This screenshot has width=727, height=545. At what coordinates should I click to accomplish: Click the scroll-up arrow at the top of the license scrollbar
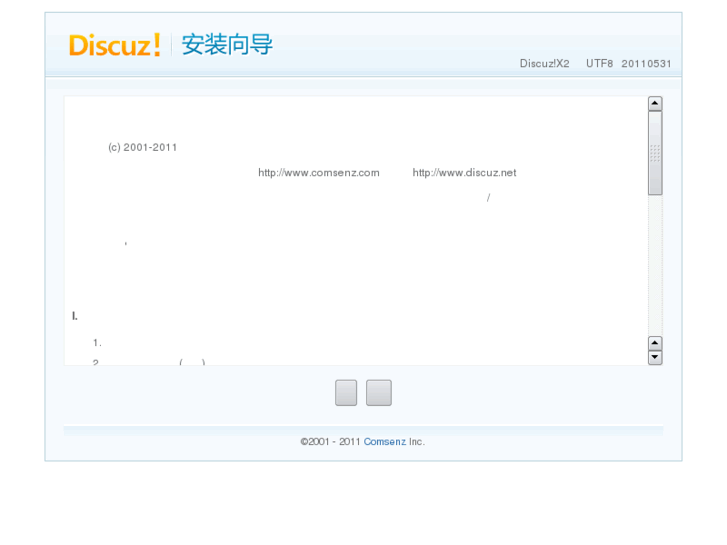click(655, 103)
